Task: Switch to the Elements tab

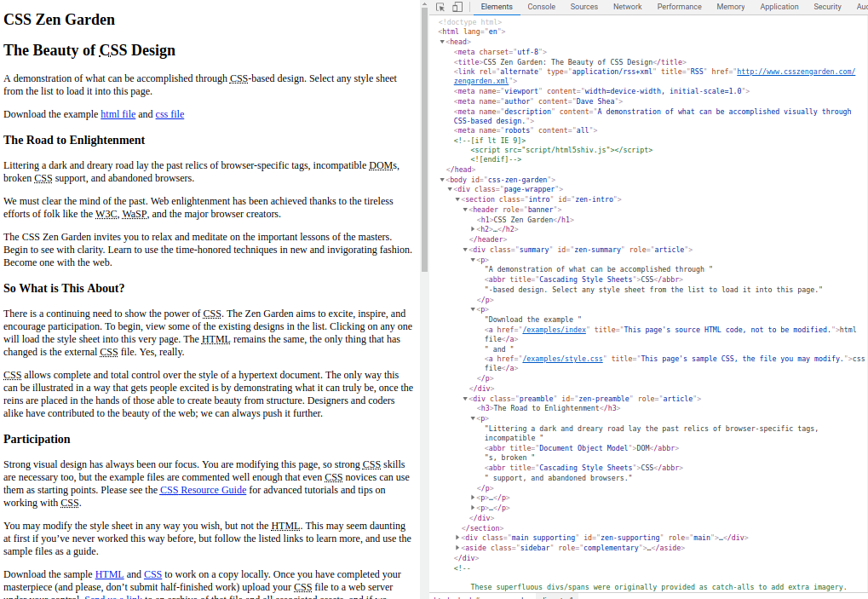Action: pos(497,7)
